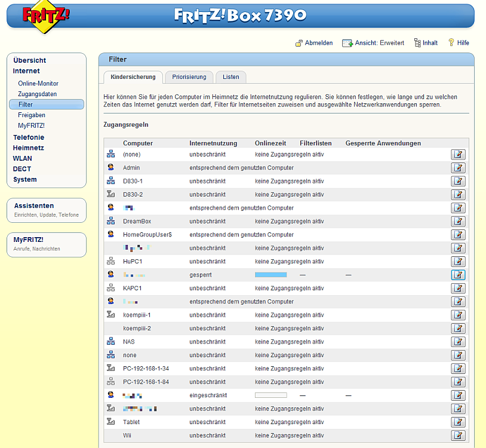Open Telefonie menu section
The width and height of the screenshot is (486, 448).
(x=29, y=137)
